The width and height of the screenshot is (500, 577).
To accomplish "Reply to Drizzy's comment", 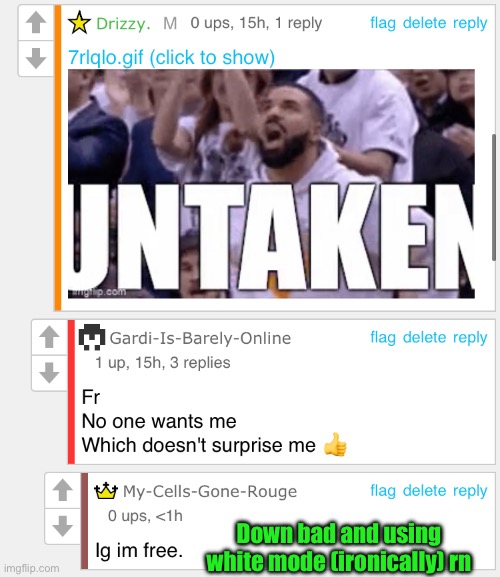I will [x=470, y=23].
